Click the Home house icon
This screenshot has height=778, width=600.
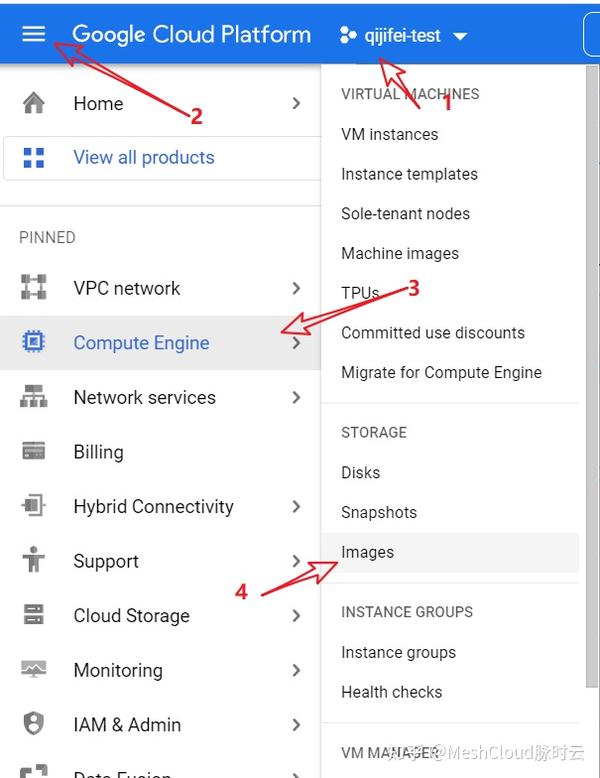[x=34, y=103]
